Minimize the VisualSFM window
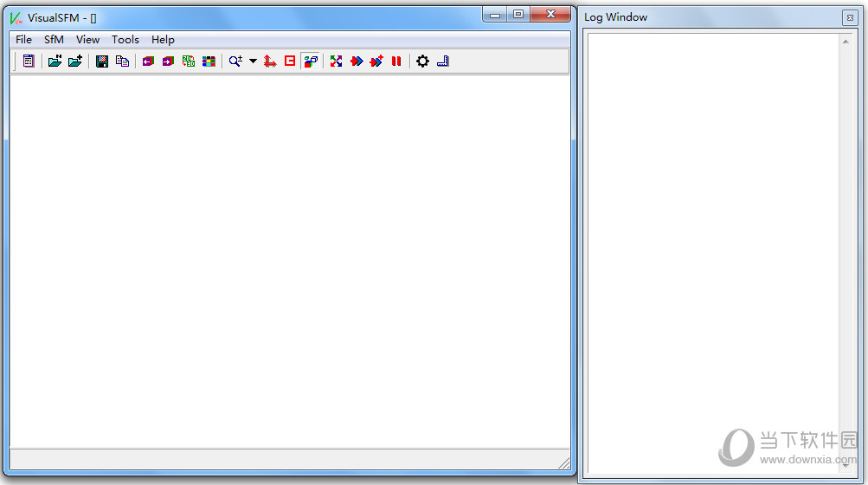 pos(495,15)
